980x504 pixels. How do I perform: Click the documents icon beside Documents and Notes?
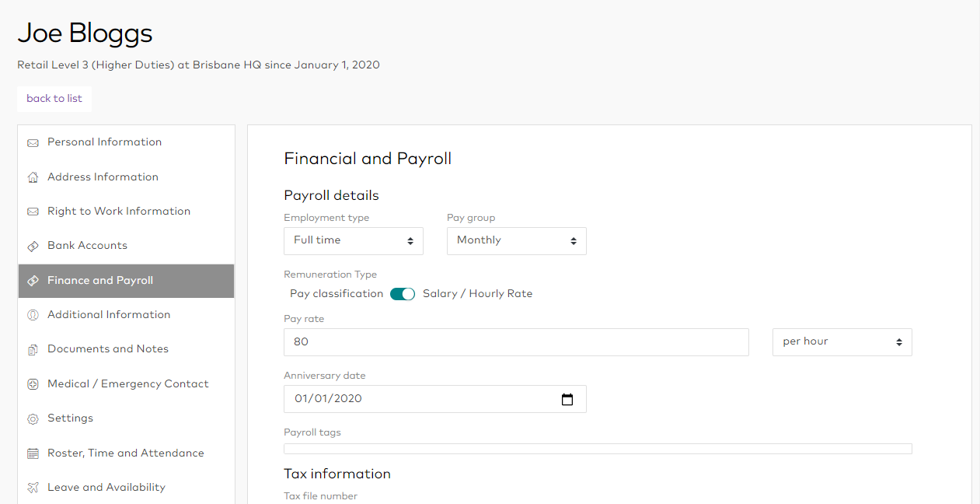(33, 350)
